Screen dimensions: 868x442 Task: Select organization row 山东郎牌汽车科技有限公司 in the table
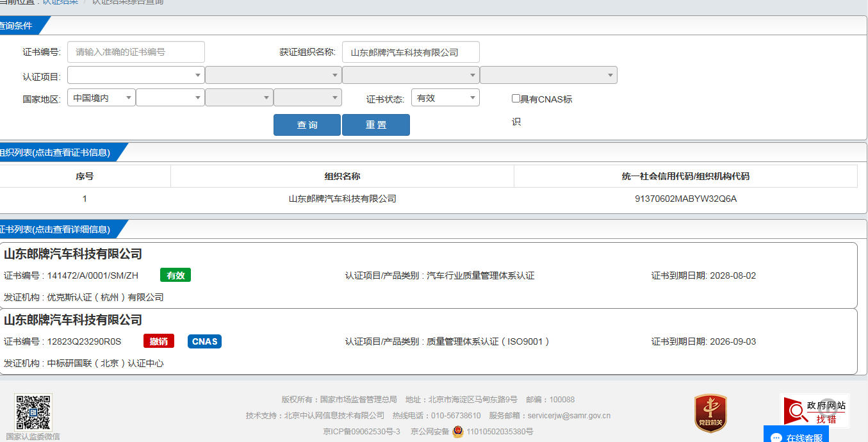[342, 199]
